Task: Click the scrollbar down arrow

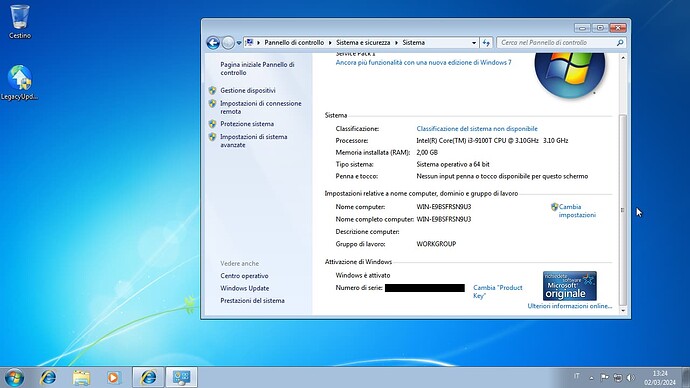Action: tap(623, 310)
